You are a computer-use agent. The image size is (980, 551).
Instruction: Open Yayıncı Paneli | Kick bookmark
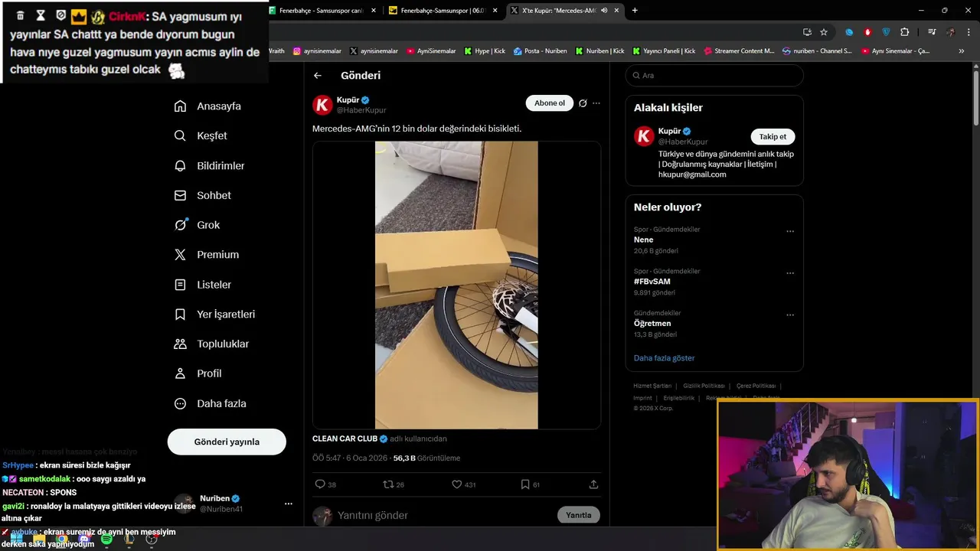[x=664, y=51]
